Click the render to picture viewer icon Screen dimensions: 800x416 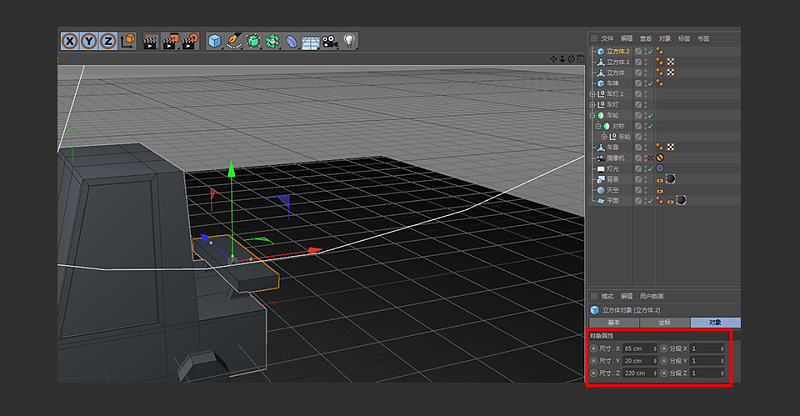(x=170, y=41)
